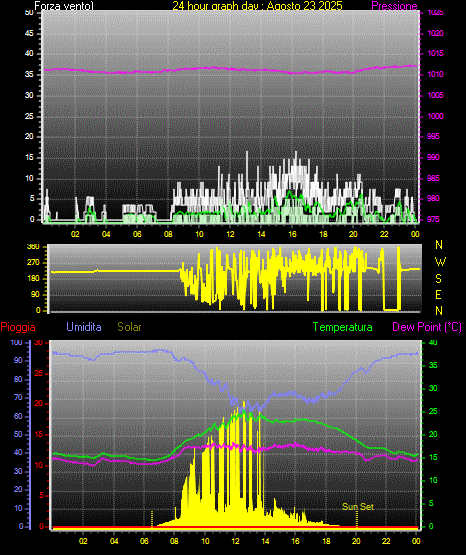Select the Solar legend label
Screen dimensions: 466x555
point(129,327)
